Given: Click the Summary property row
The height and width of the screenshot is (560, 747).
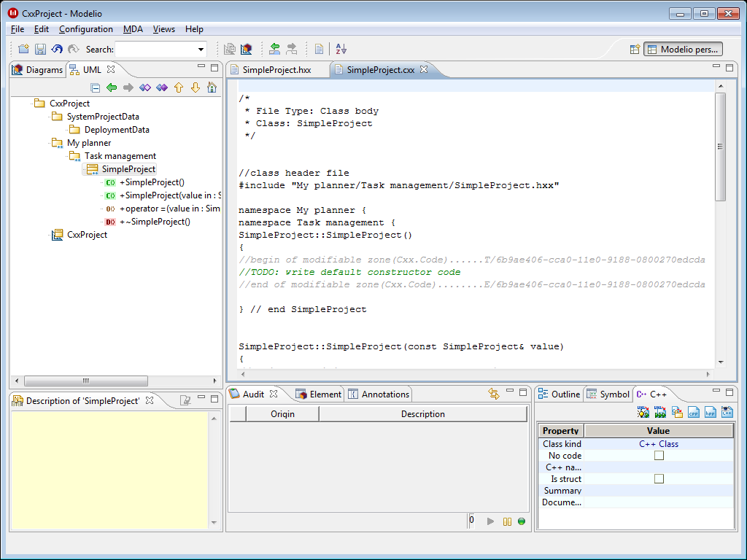Looking at the screenshot, I should 636,491.
